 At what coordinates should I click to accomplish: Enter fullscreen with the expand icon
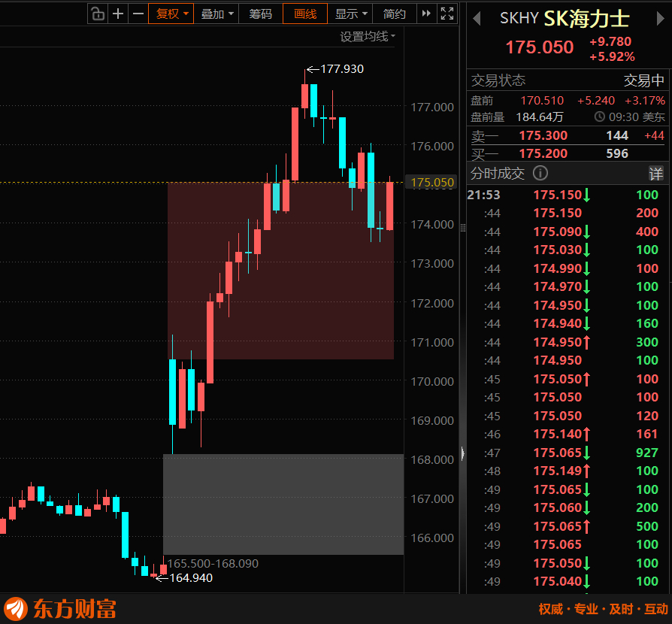click(x=447, y=14)
